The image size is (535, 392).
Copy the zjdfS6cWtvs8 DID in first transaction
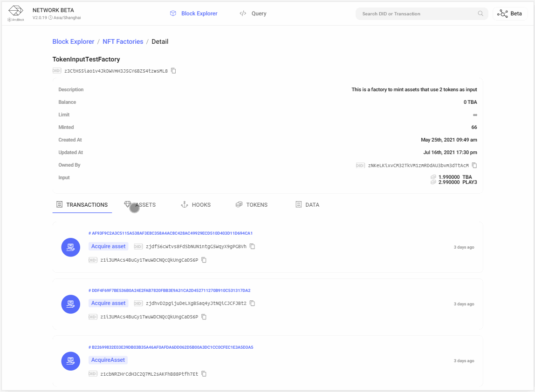tap(253, 246)
